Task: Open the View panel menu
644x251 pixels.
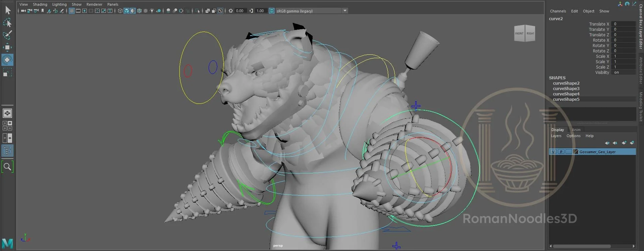Action: tap(23, 4)
